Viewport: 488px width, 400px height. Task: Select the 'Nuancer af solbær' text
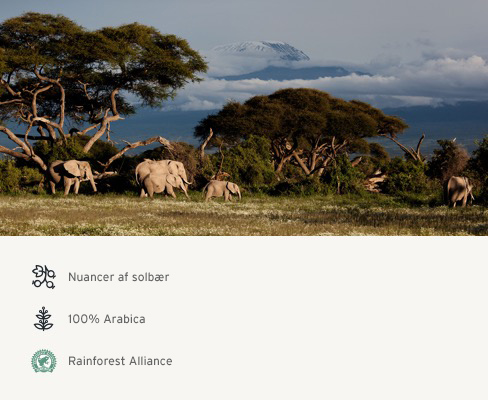click(119, 277)
